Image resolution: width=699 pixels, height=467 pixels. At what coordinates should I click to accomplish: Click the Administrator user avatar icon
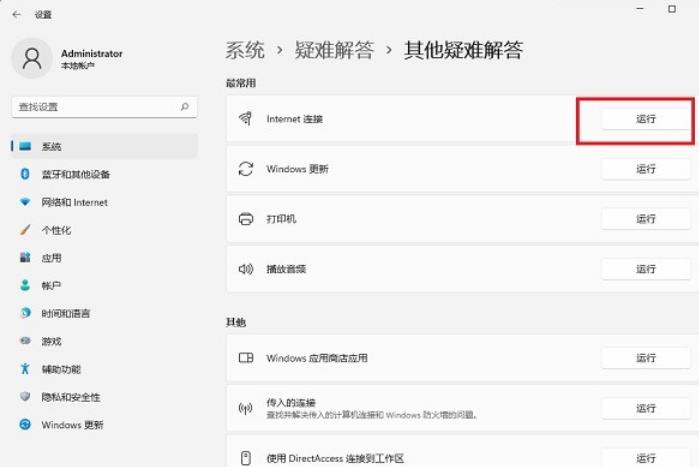[32, 58]
